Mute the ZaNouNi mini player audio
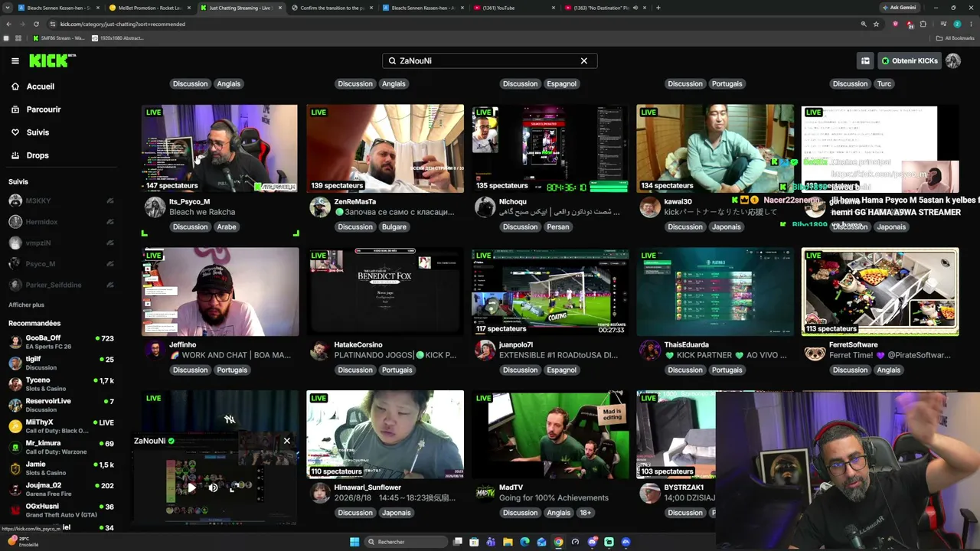 point(214,487)
